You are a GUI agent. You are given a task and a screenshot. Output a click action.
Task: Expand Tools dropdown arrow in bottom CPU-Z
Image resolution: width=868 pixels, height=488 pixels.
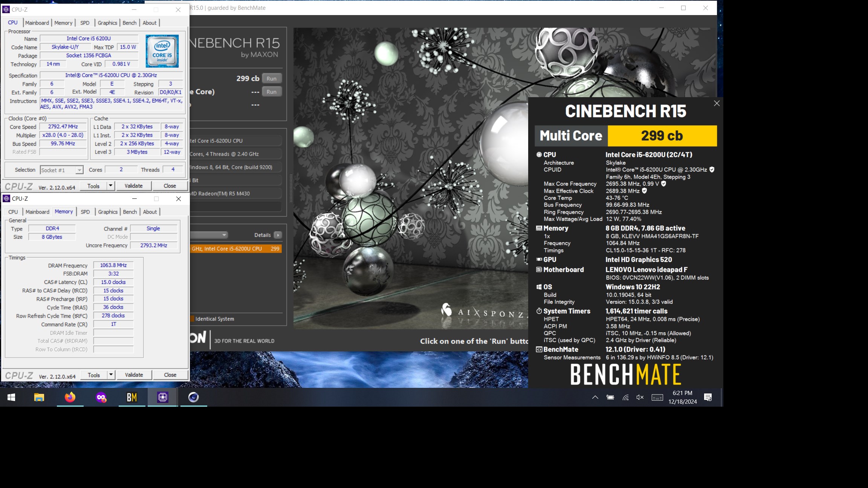pos(111,375)
